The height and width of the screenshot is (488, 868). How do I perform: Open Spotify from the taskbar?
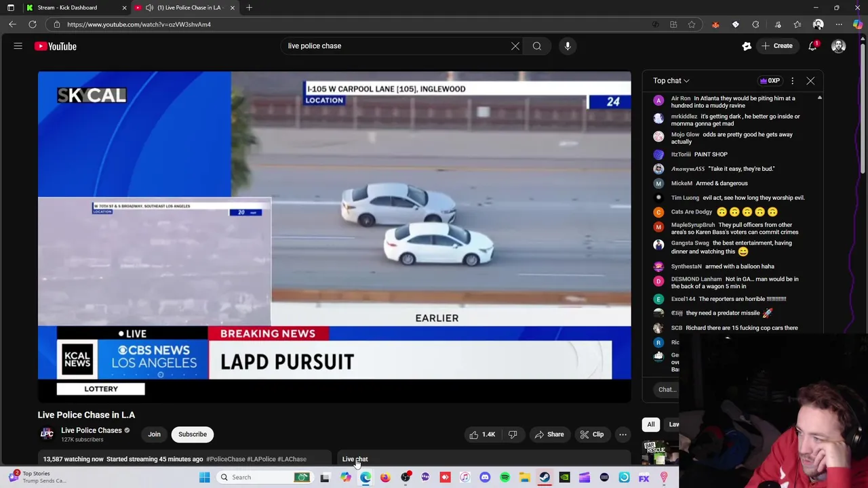point(505,477)
